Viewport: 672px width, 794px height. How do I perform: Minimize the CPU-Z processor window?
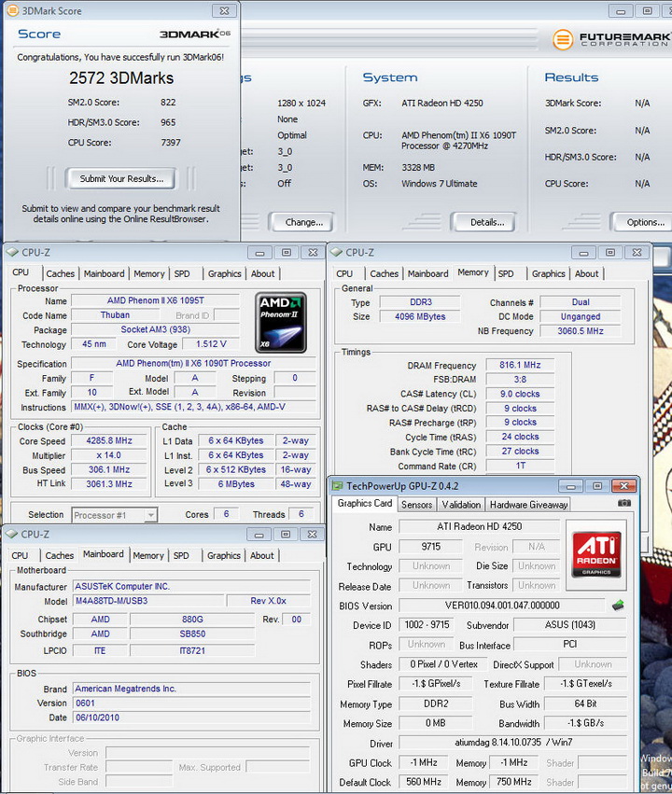coord(259,252)
